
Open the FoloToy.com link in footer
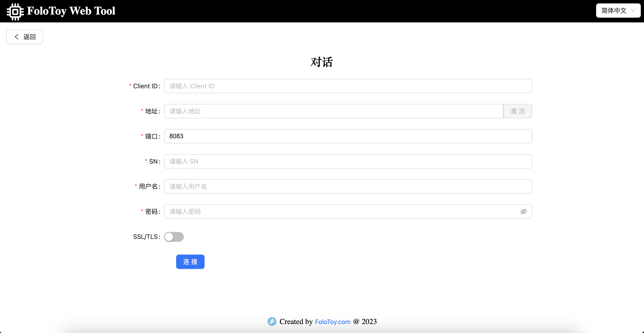332,322
